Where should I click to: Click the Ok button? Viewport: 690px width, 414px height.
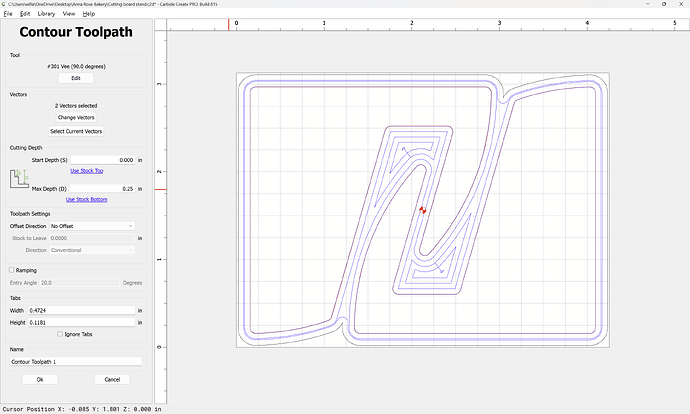[40, 379]
